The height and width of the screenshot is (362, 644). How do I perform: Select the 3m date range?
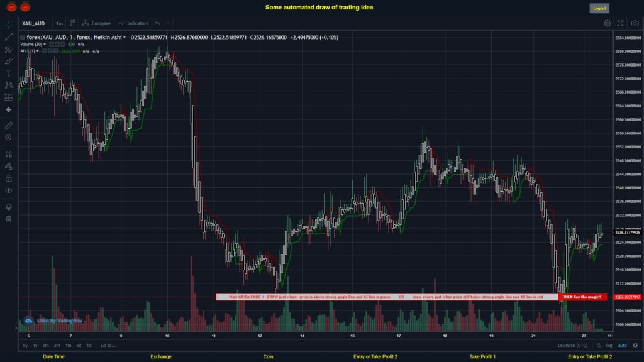[57, 346]
